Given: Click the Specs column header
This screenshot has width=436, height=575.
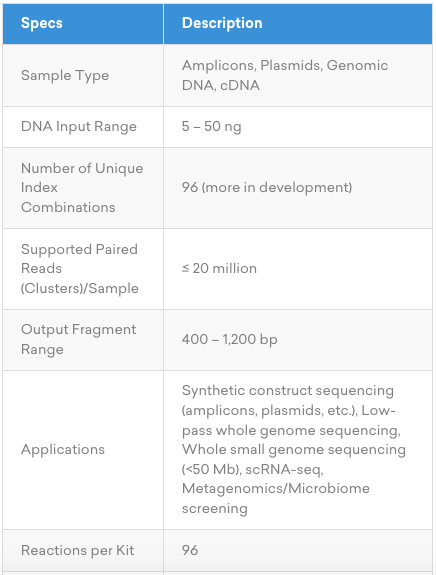Looking at the screenshot, I should pos(41,23).
